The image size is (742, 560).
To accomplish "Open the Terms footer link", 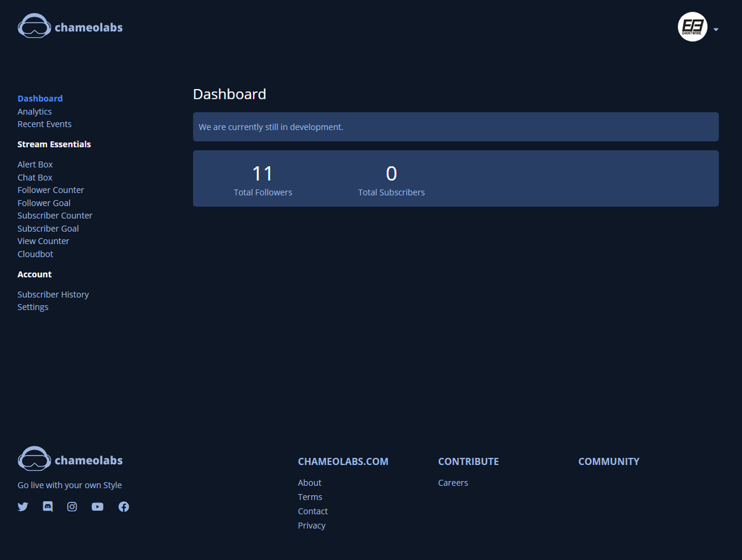I will click(x=310, y=497).
